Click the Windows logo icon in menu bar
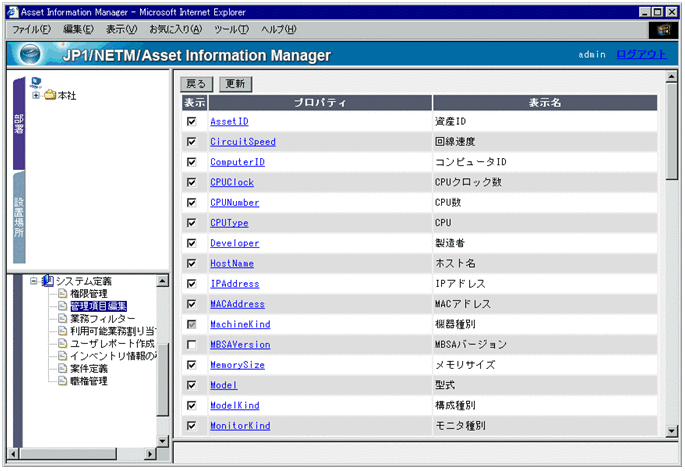The image size is (685, 471). point(661,30)
